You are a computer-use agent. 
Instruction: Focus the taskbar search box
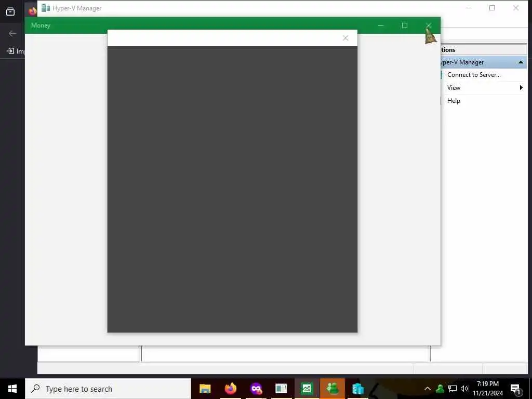tap(108, 389)
